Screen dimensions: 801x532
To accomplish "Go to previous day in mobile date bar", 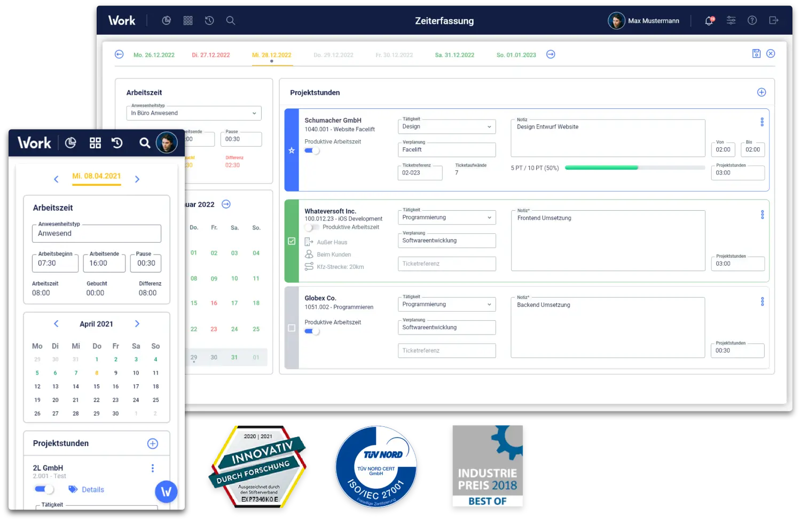I will click(56, 179).
